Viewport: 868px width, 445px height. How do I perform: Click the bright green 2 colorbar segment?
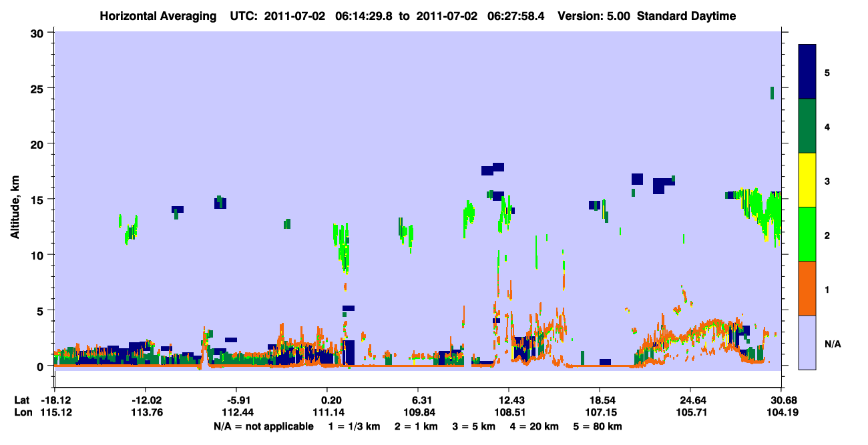807,234
